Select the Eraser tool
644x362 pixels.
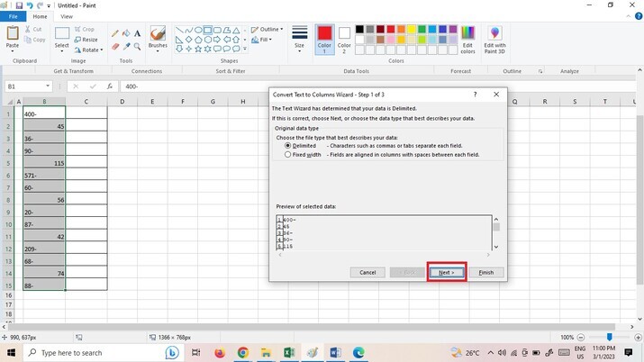[115, 47]
